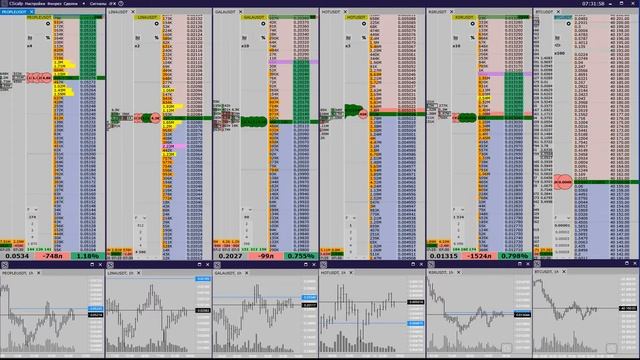Toggle percent mode in PEOPLEUSDT panel
This screenshot has width=640, height=360.
click(x=48, y=38)
